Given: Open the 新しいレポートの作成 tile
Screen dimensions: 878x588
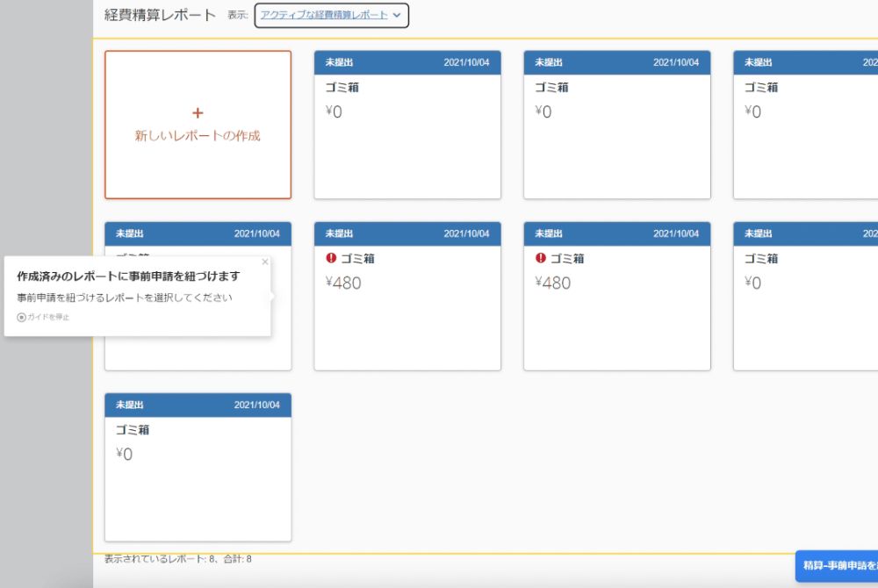Looking at the screenshot, I should [x=198, y=125].
